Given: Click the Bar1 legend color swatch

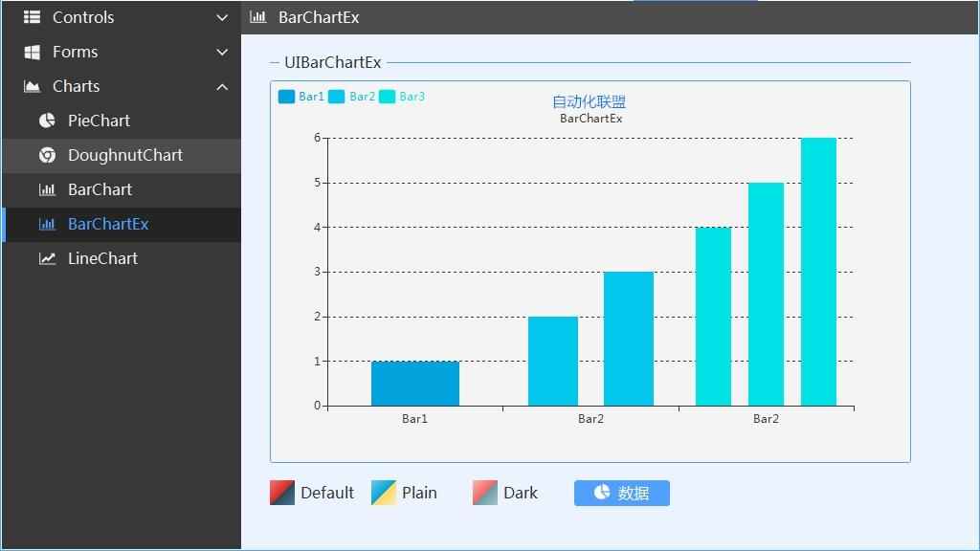Looking at the screenshot, I should tap(286, 97).
